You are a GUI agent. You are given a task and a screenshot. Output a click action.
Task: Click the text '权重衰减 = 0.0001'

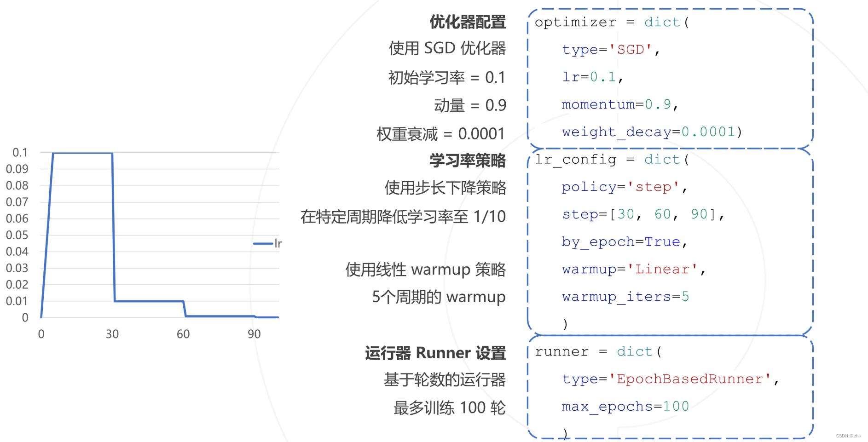click(x=441, y=134)
